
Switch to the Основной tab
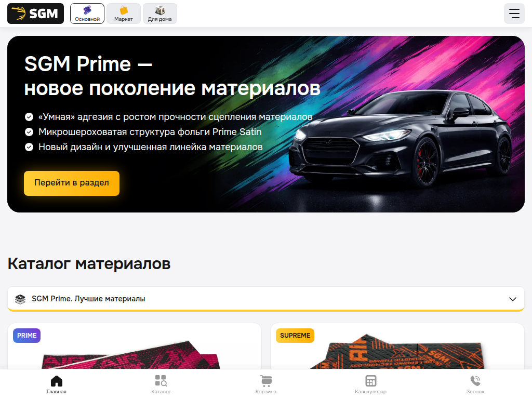87,14
